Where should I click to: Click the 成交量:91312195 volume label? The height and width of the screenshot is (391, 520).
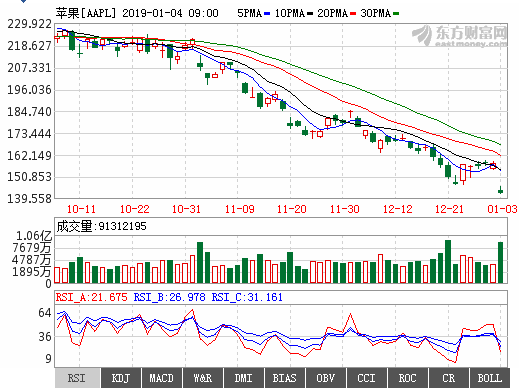[x=101, y=226]
